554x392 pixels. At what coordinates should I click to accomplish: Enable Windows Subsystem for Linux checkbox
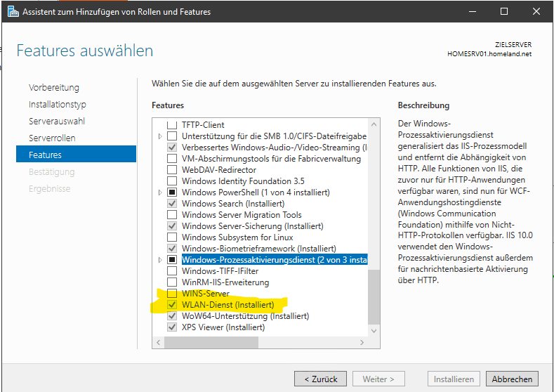tap(172, 237)
